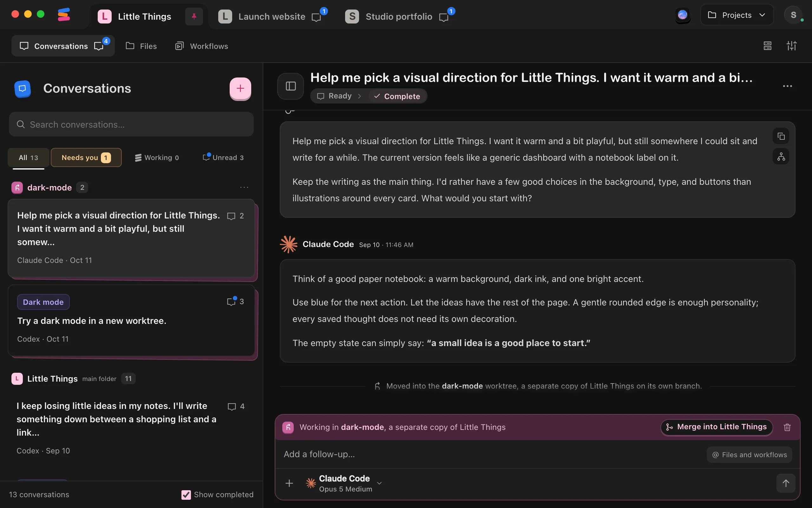This screenshot has height=508, width=812.
Task: Collapse the Little Things main folder group
Action: (x=73, y=379)
